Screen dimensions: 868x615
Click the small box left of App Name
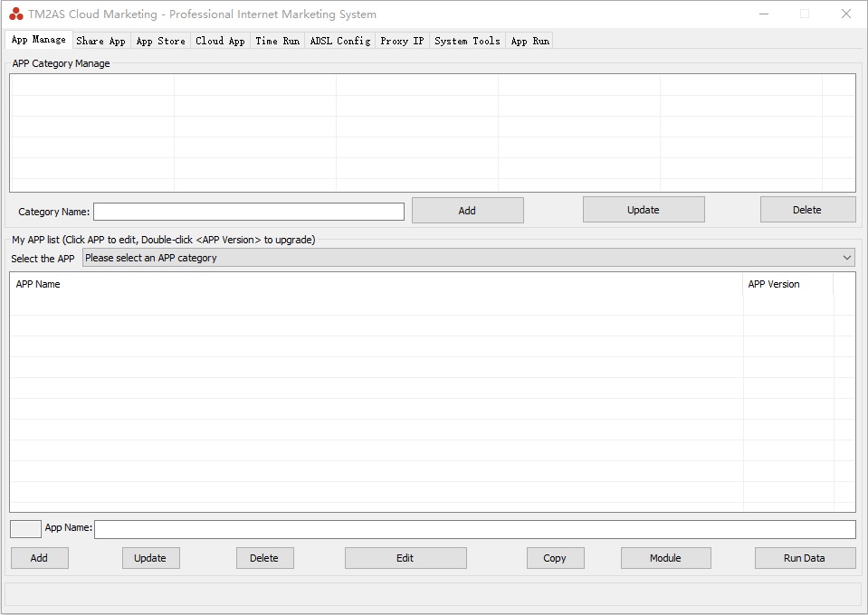click(x=25, y=528)
